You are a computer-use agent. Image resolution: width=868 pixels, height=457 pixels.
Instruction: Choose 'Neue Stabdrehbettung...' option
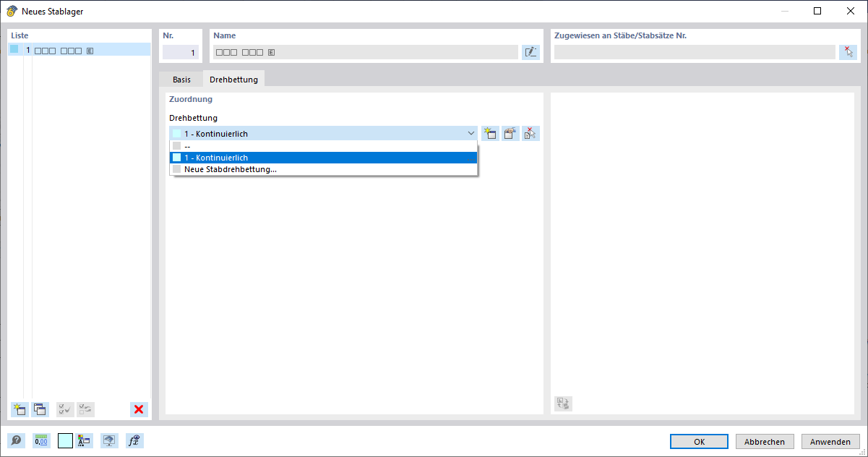click(323, 169)
